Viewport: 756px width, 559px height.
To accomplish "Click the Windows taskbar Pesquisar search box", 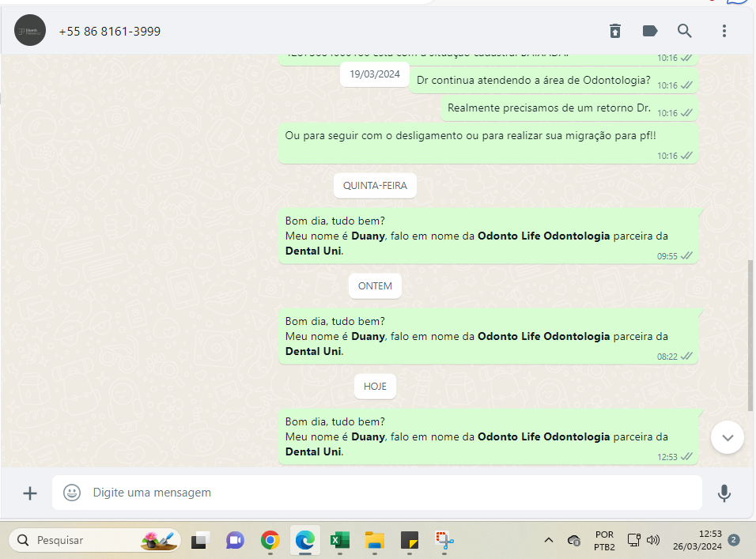I will point(95,540).
